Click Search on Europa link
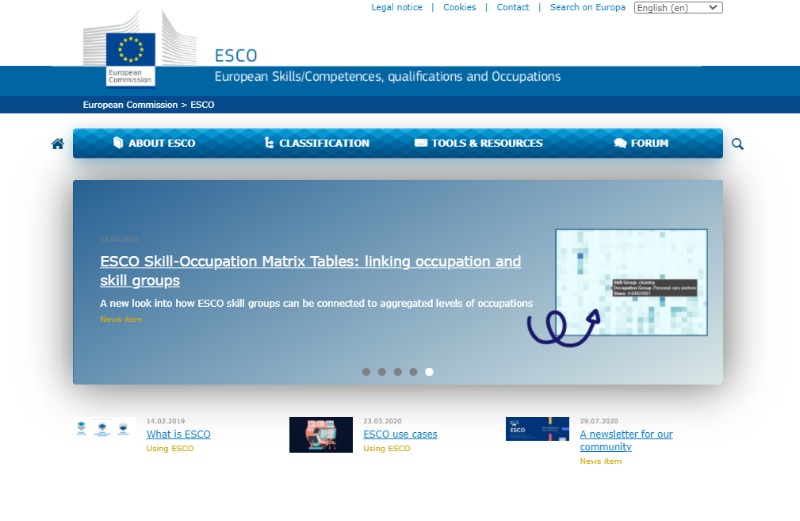800x521 pixels. 587,8
